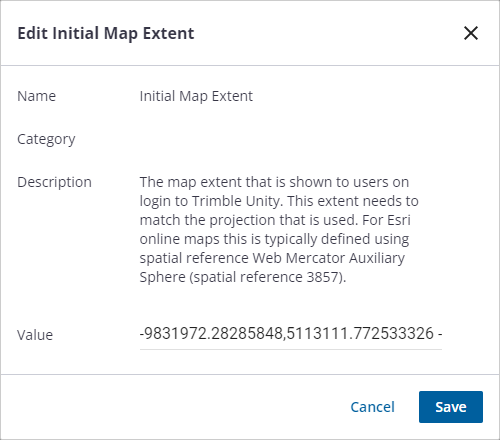Place cursor at start of -9831972 coordinate
The image size is (500, 440).
(141, 333)
